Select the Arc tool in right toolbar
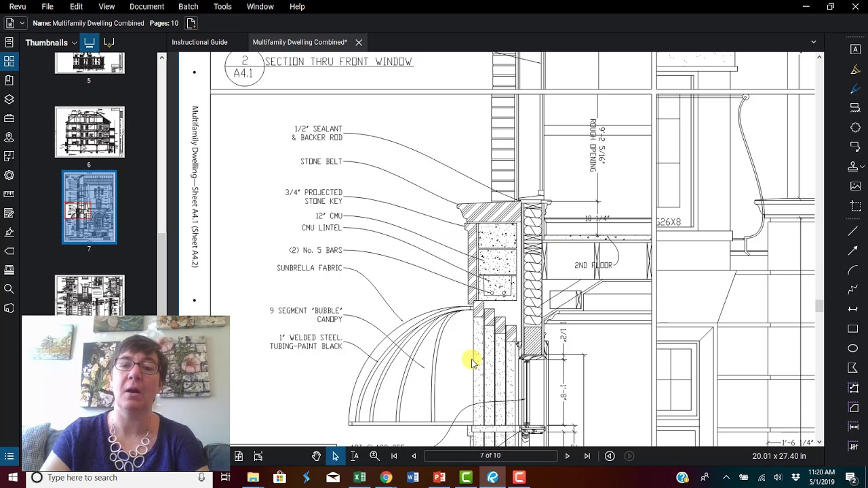 point(853,270)
